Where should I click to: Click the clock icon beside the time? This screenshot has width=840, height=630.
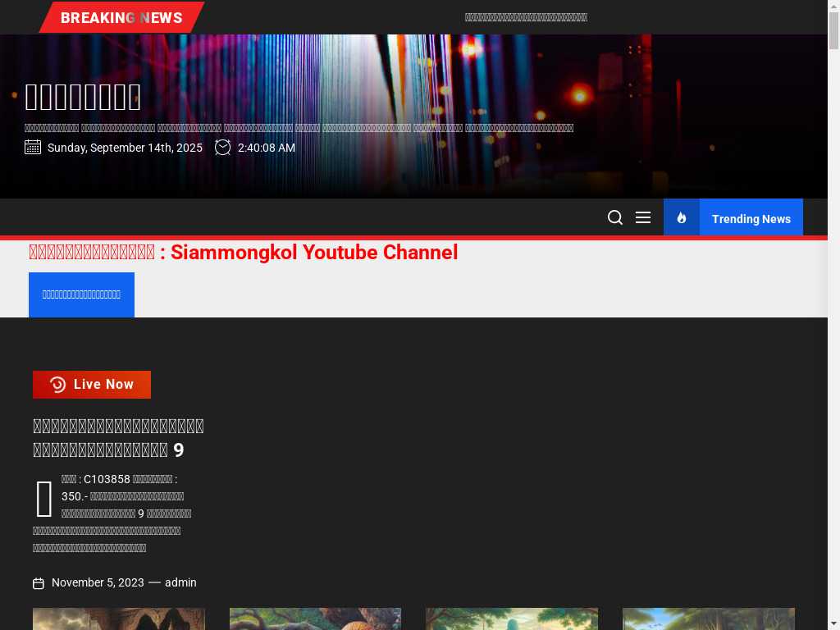(222, 148)
